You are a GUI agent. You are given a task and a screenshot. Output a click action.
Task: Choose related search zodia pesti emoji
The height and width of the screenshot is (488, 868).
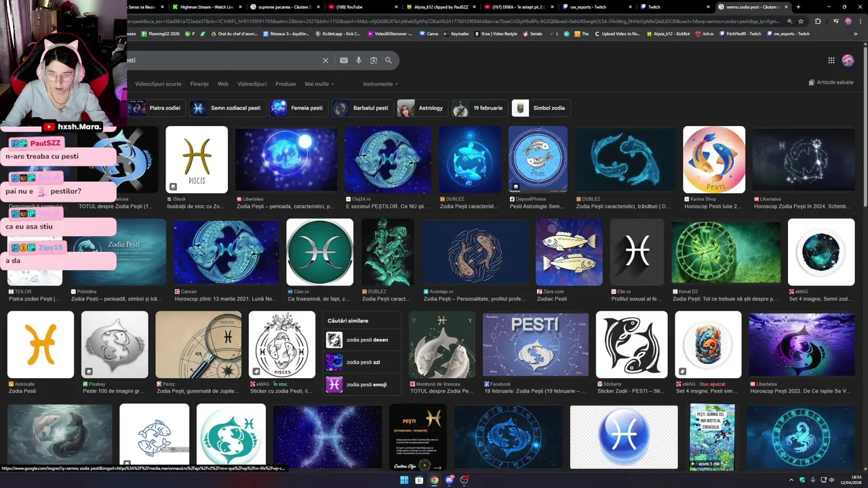point(362,384)
